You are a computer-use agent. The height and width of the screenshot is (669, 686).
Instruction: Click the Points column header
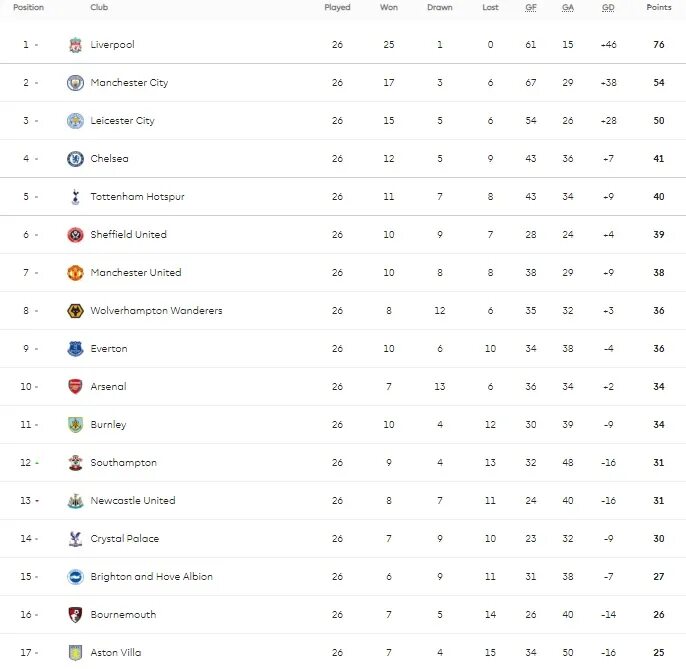point(659,7)
